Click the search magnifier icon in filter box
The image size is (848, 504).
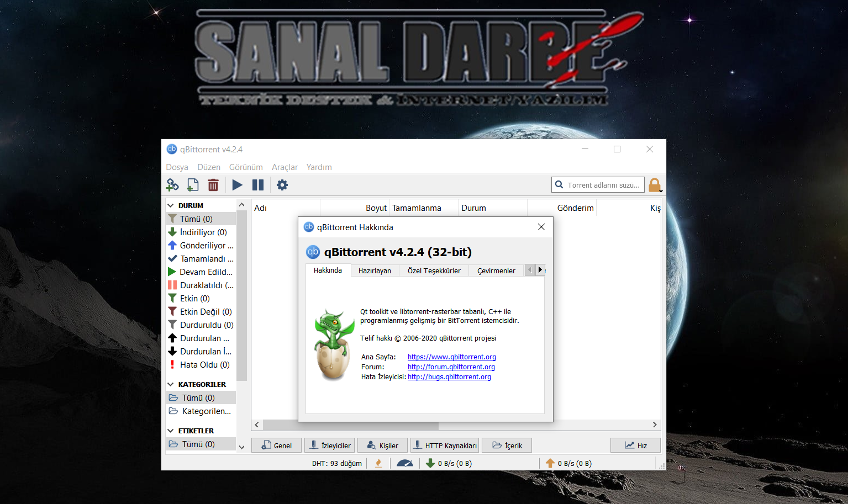pos(559,185)
